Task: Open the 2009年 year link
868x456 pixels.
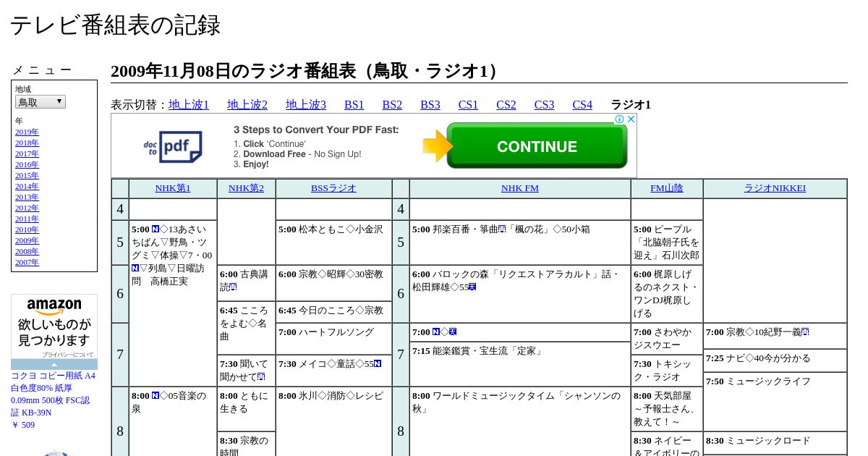Action: click(27, 240)
